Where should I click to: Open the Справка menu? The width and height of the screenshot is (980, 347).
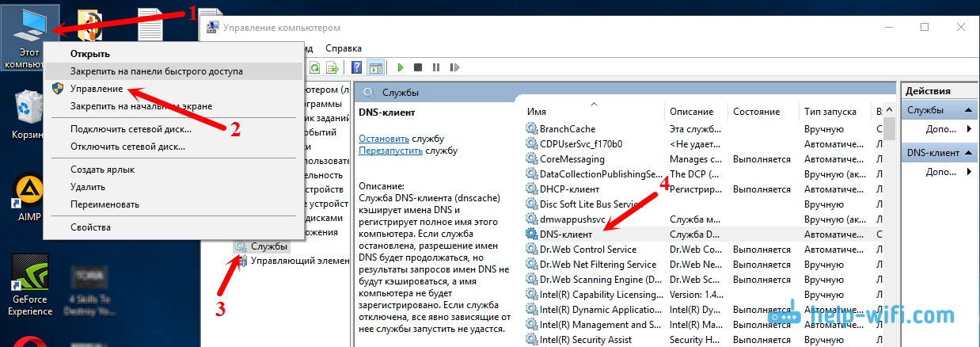[x=344, y=48]
